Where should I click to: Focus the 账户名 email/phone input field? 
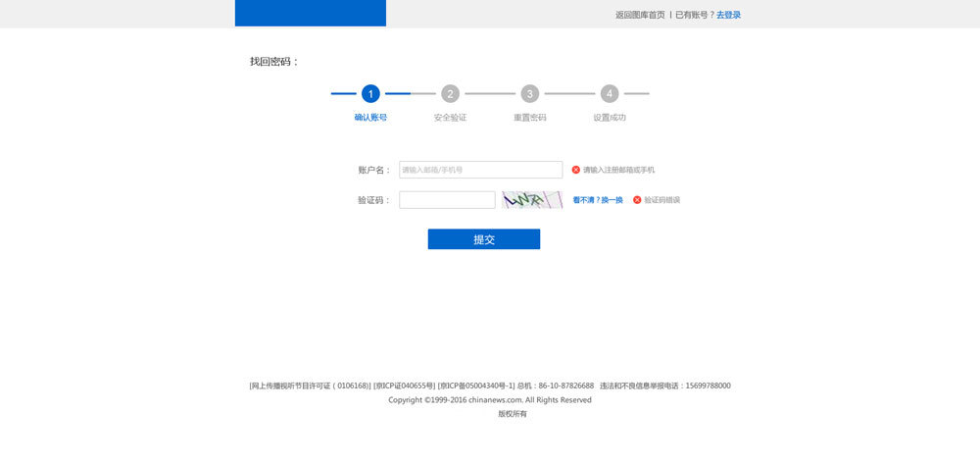coord(480,170)
